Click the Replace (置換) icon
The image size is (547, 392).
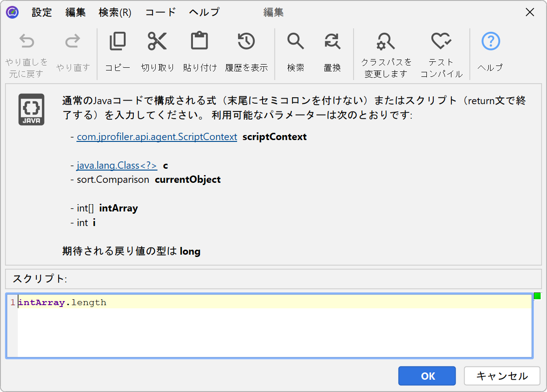point(332,42)
